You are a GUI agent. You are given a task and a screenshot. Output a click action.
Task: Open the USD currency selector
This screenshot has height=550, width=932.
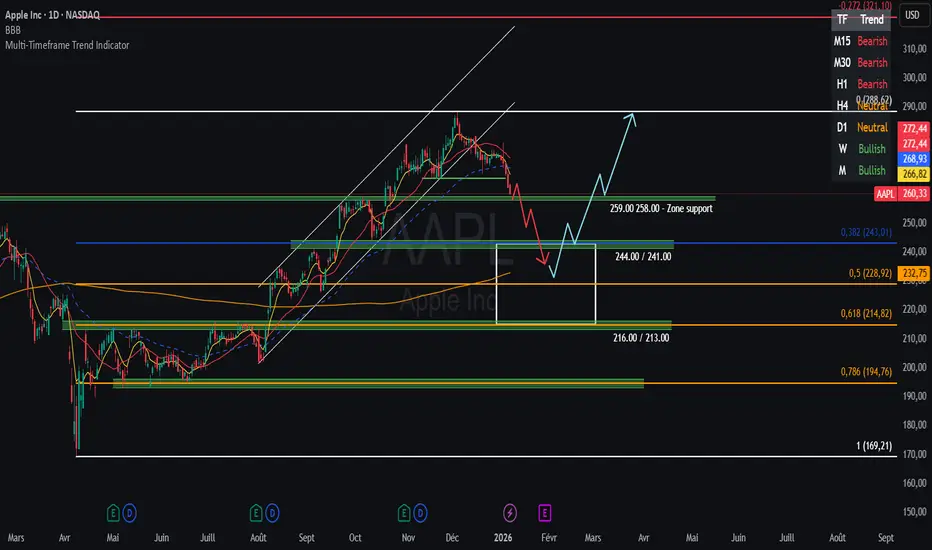912,15
